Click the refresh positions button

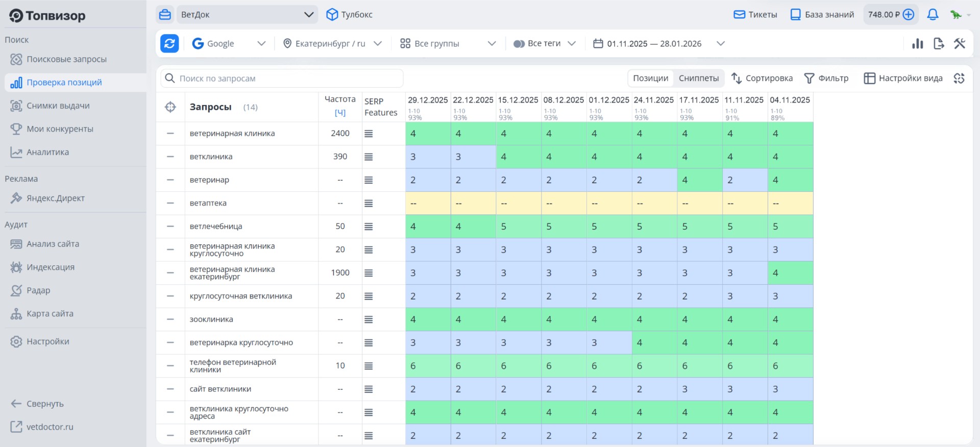pyautogui.click(x=169, y=44)
